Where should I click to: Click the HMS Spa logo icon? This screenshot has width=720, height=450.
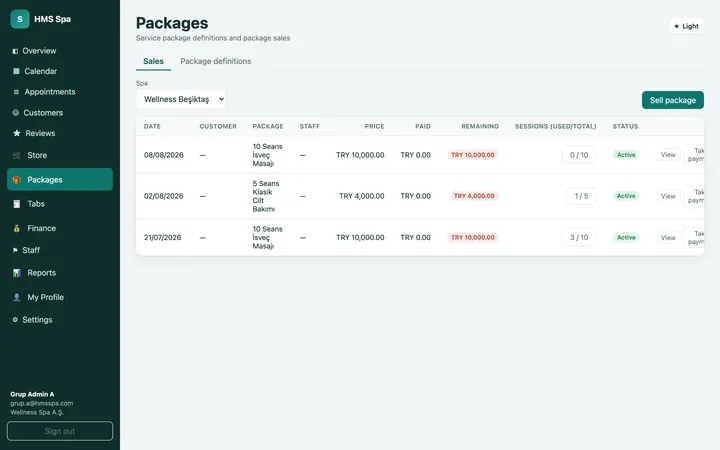pos(20,19)
